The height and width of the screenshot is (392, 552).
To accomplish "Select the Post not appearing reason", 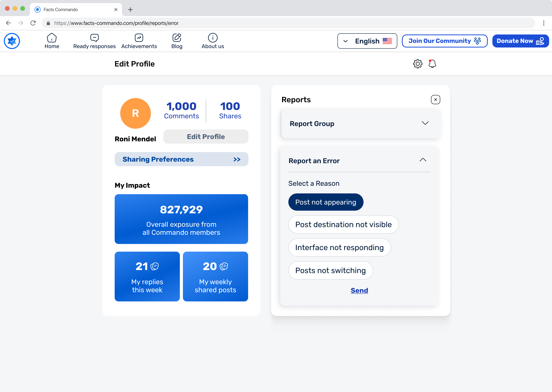I will (x=326, y=202).
